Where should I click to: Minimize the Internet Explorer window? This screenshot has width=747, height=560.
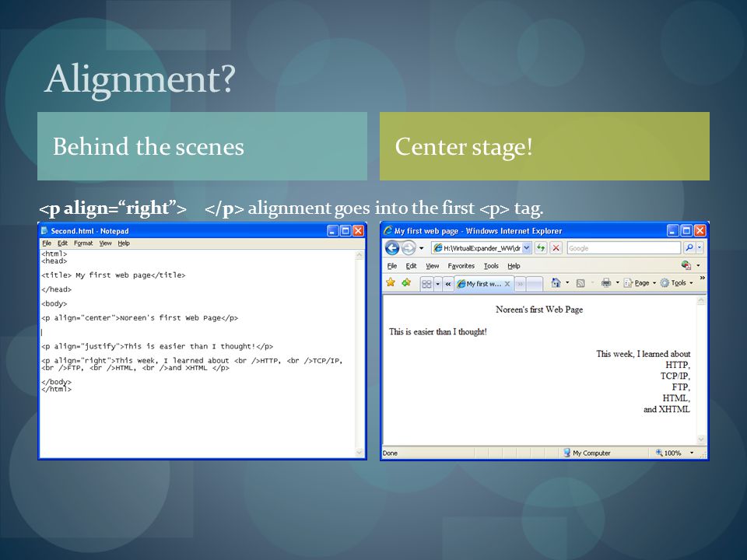coord(672,231)
